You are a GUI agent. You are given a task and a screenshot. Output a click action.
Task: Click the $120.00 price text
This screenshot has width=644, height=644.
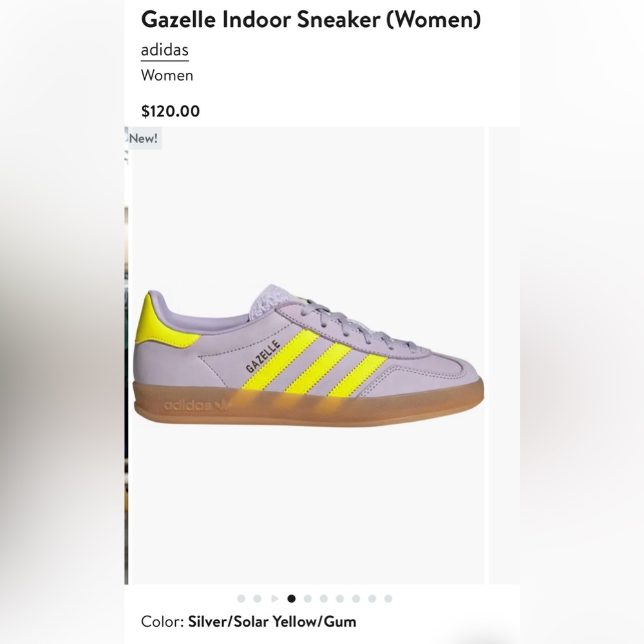(x=170, y=111)
